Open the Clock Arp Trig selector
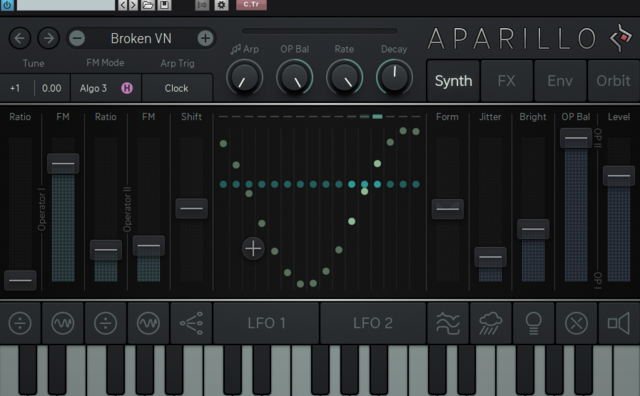The height and width of the screenshot is (396, 640). click(x=176, y=88)
